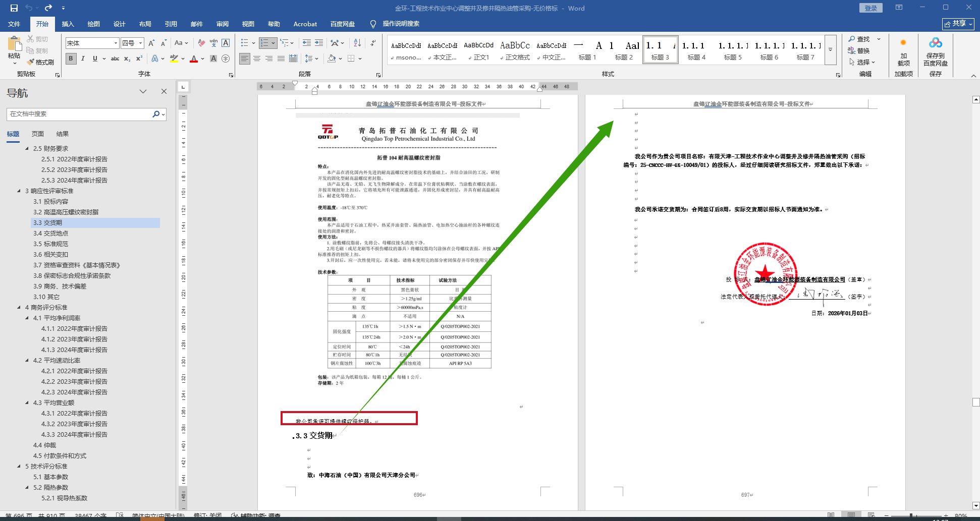Align paragraph text to the left
Viewport: 980px width, 521px height.
[x=245, y=59]
